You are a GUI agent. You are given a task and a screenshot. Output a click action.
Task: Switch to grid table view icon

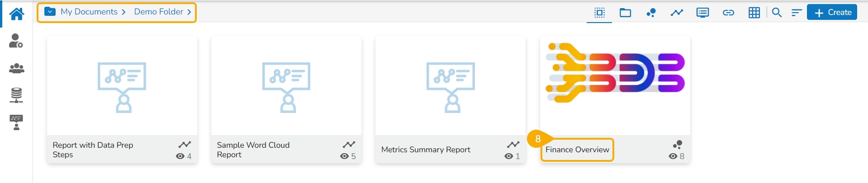point(754,13)
